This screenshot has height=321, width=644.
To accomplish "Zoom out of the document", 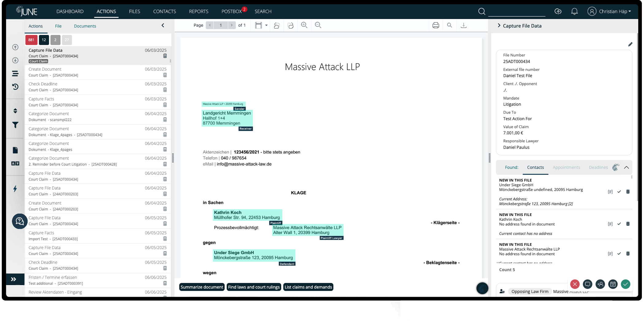I will pyautogui.click(x=318, y=25).
